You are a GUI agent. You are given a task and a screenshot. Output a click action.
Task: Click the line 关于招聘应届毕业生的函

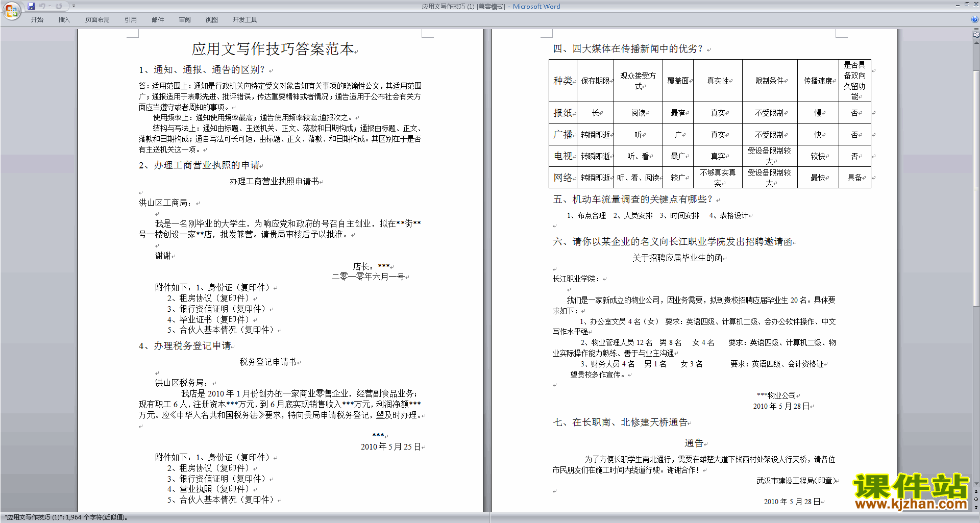point(677,258)
